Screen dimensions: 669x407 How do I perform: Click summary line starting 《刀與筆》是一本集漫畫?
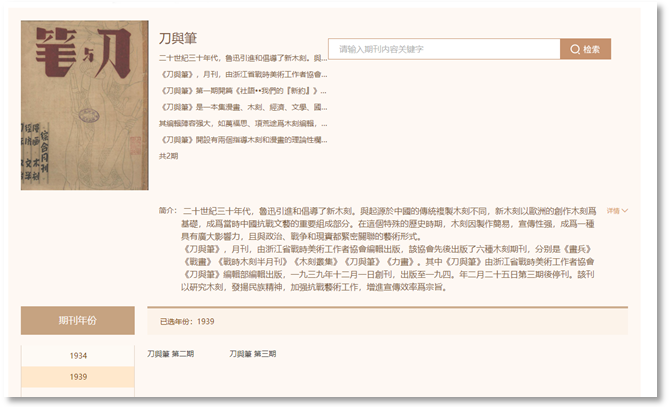click(x=242, y=106)
